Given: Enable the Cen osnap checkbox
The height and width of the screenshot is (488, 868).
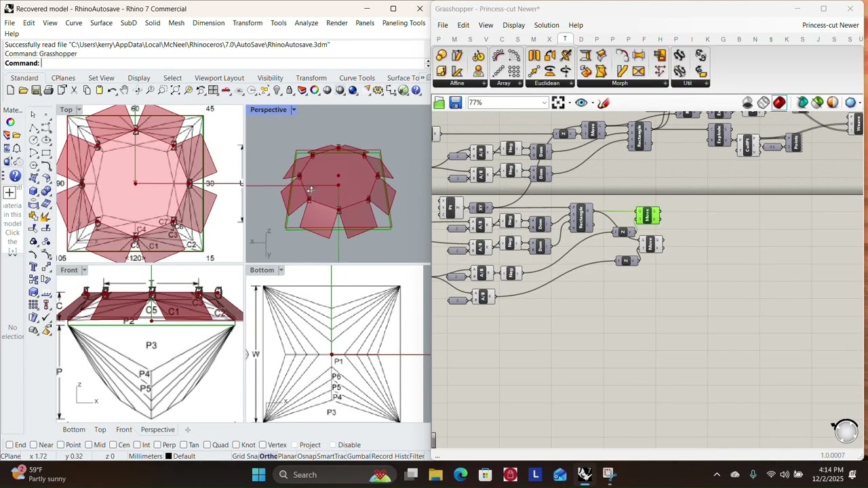Looking at the screenshot, I should [x=113, y=445].
